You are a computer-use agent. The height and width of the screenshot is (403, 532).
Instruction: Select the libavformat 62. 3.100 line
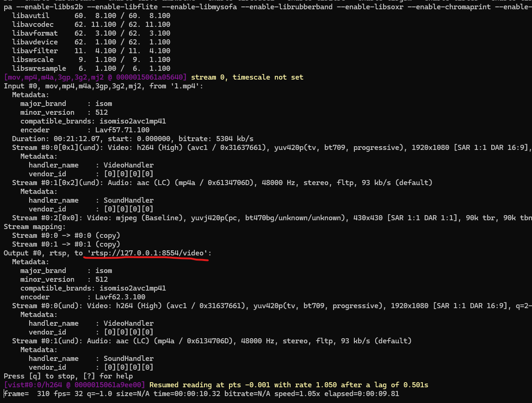coord(91,33)
